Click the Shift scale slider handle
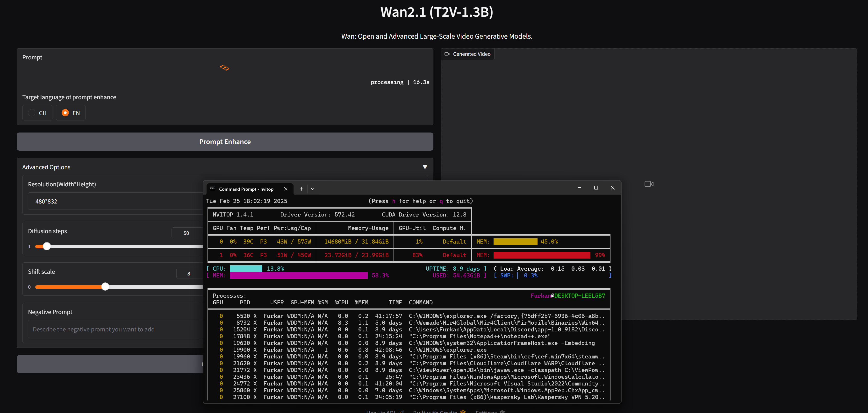 coord(106,287)
